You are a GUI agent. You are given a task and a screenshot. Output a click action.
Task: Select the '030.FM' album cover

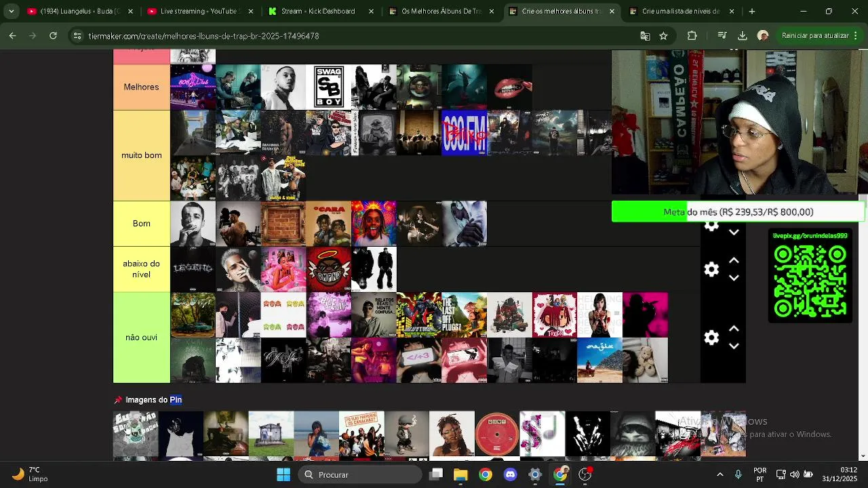[464, 133]
